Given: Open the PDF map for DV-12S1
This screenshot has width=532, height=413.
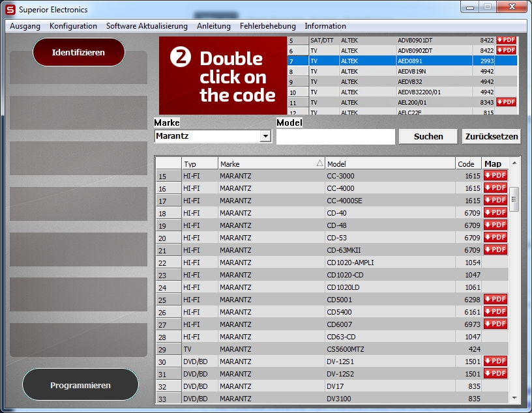Looking at the screenshot, I should click(495, 361).
